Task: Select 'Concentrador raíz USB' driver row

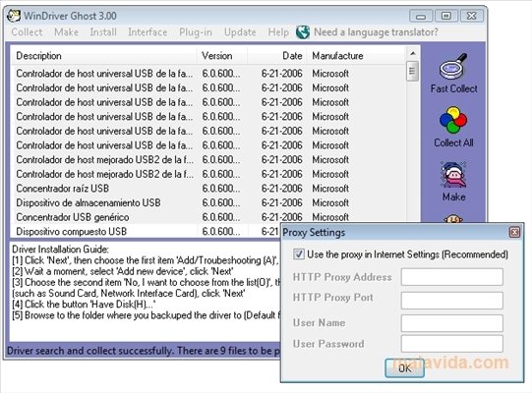Action: (x=207, y=189)
